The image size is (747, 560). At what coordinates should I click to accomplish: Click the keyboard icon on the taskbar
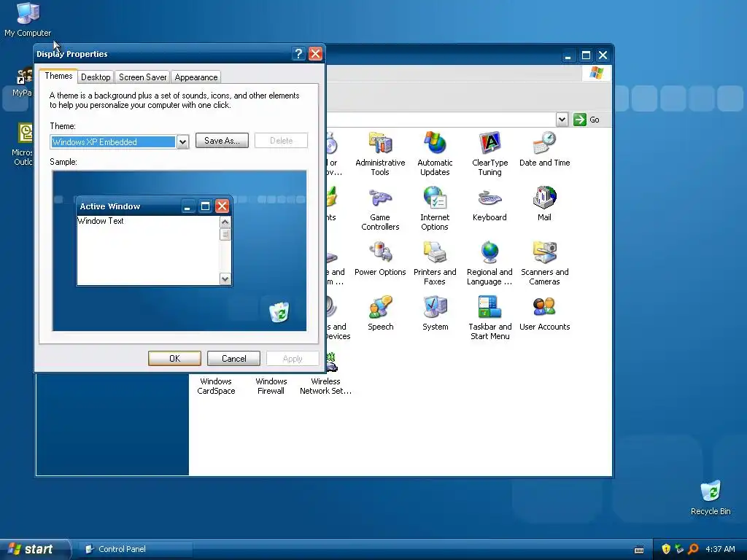639,550
